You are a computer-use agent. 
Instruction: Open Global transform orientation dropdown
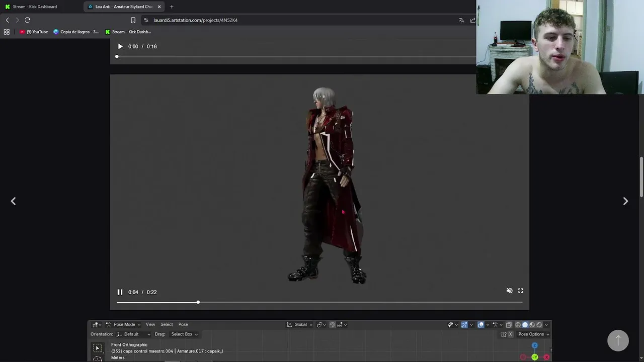[299, 325]
